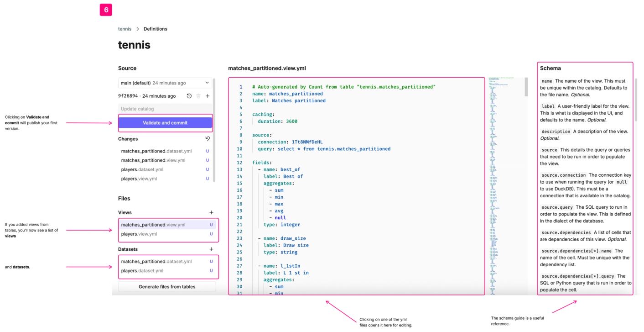Click the 'caching:' code line
Screen dimensions: 644x332
tap(264, 114)
